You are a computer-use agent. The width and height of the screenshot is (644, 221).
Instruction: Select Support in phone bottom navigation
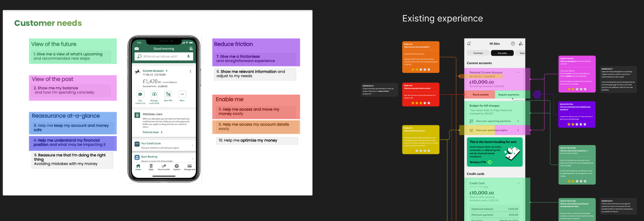click(177, 167)
